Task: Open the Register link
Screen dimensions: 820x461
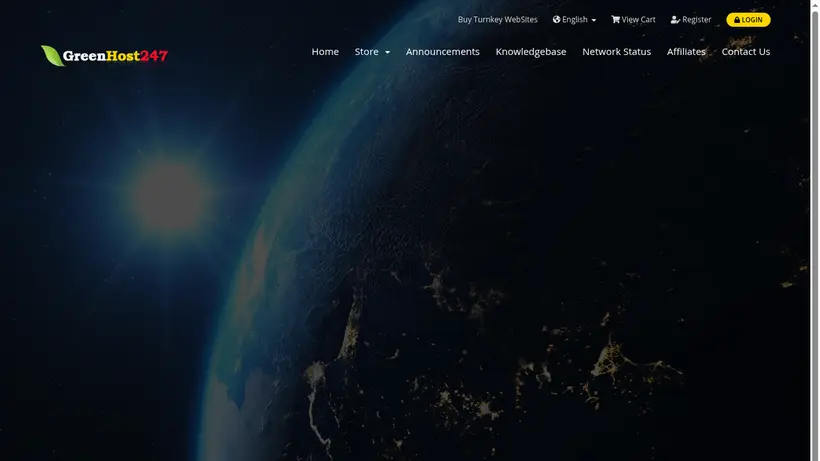Action: (691, 19)
